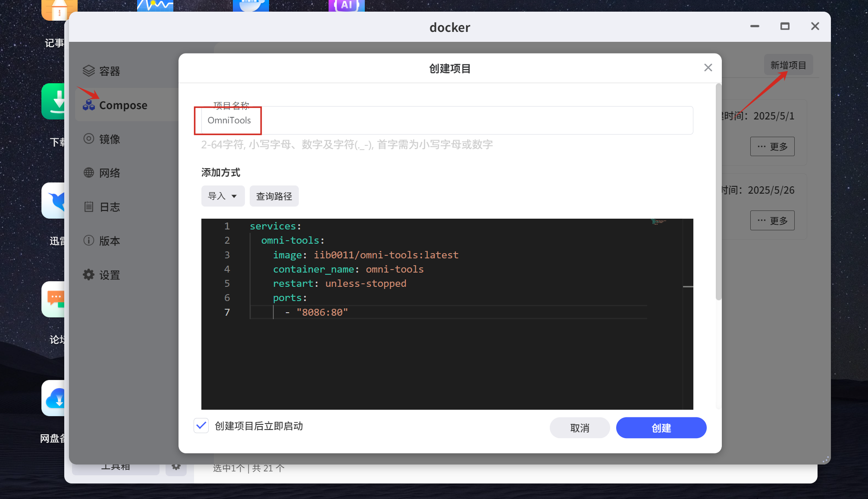Toggle start immediately after creation checkbox

click(201, 426)
